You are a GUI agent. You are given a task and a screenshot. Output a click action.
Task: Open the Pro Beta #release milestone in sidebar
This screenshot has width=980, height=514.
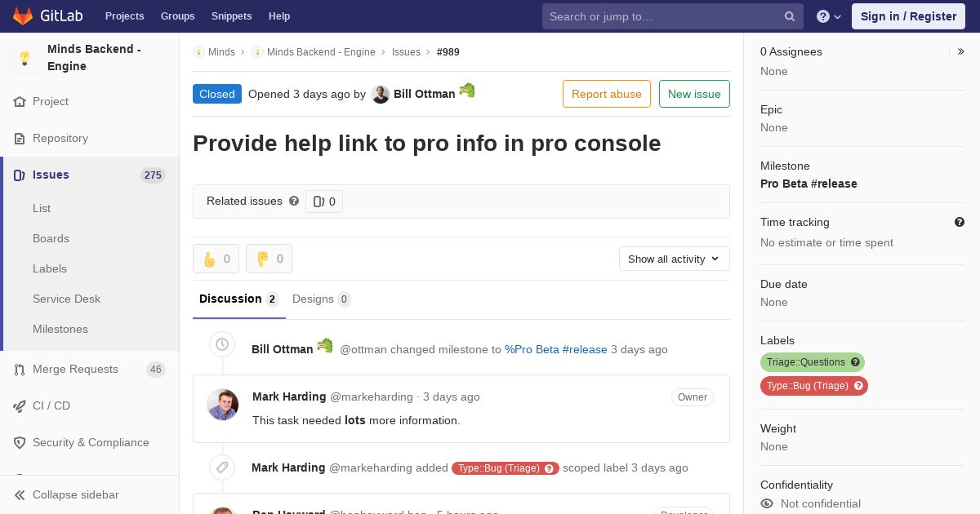pyautogui.click(x=808, y=184)
